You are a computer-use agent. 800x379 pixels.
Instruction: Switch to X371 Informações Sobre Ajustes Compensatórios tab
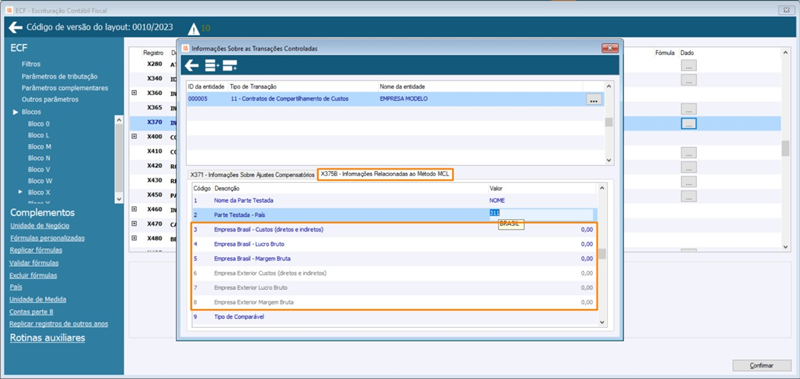click(252, 174)
